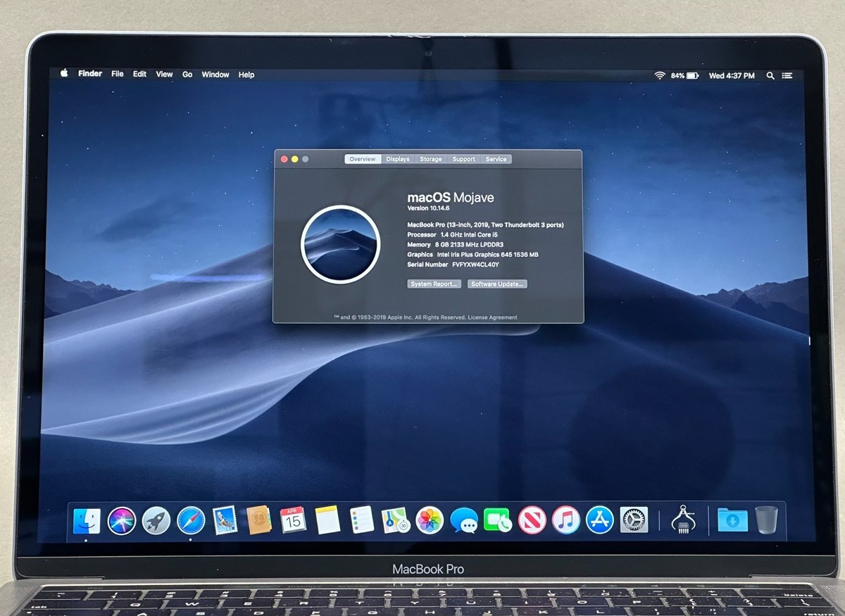Open App Store icon in Dock
Image resolution: width=845 pixels, height=616 pixels.
click(600, 520)
